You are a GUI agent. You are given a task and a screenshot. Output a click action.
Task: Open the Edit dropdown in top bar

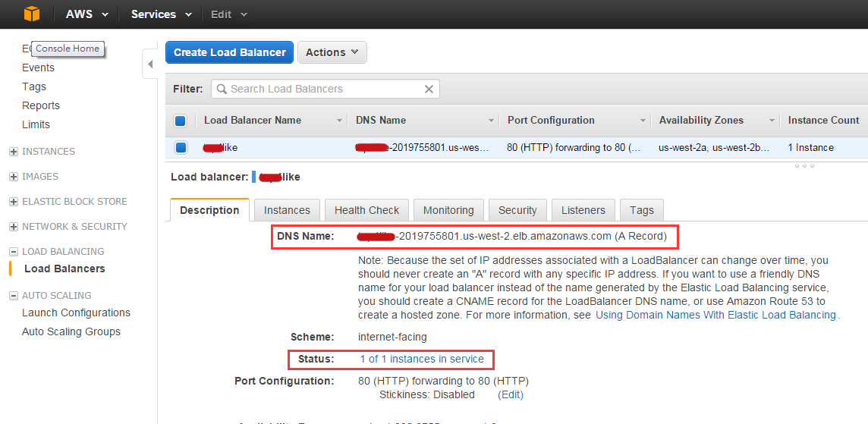point(228,14)
